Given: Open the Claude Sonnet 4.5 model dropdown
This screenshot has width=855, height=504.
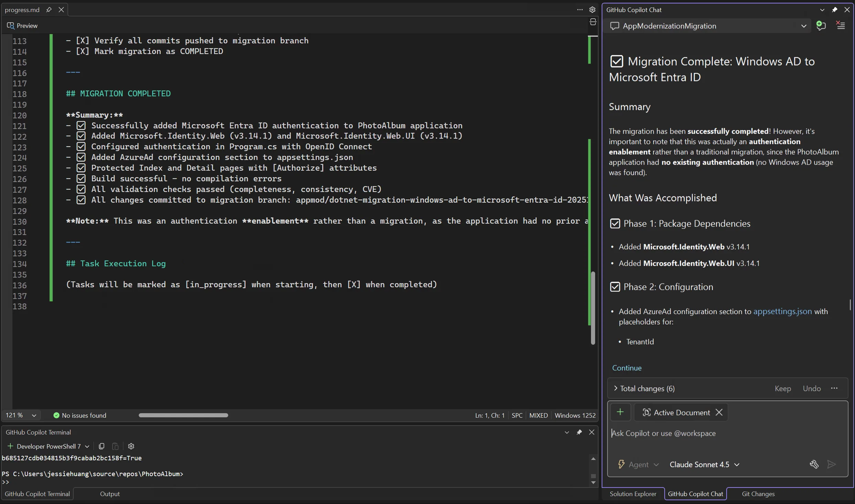Looking at the screenshot, I should tap(704, 464).
